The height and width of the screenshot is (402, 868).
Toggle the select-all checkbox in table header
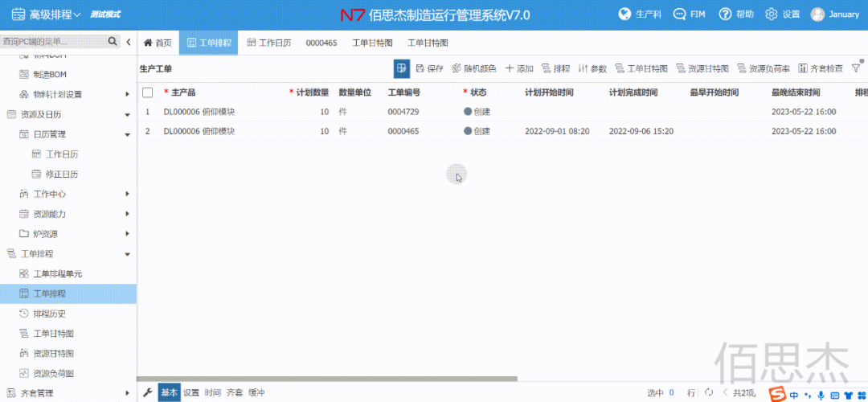[x=148, y=92]
